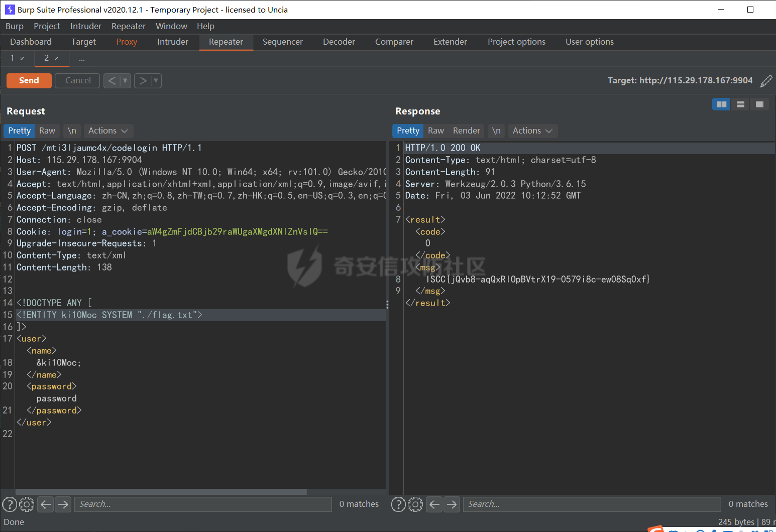Click the Target URL label
This screenshot has width=776, height=532.
(680, 80)
